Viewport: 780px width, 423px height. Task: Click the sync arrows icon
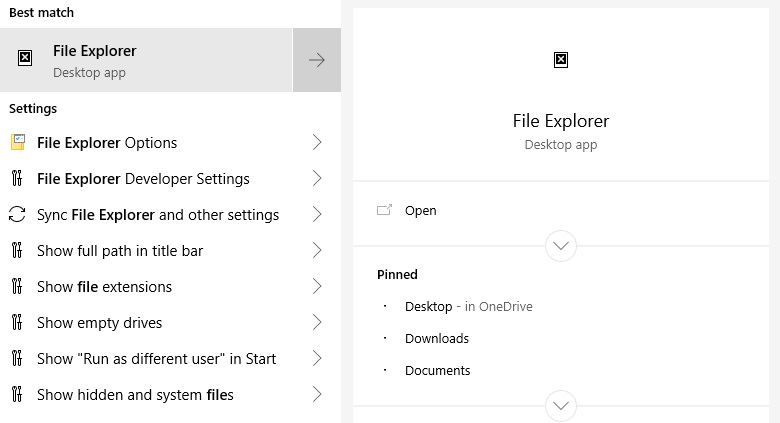[17, 214]
